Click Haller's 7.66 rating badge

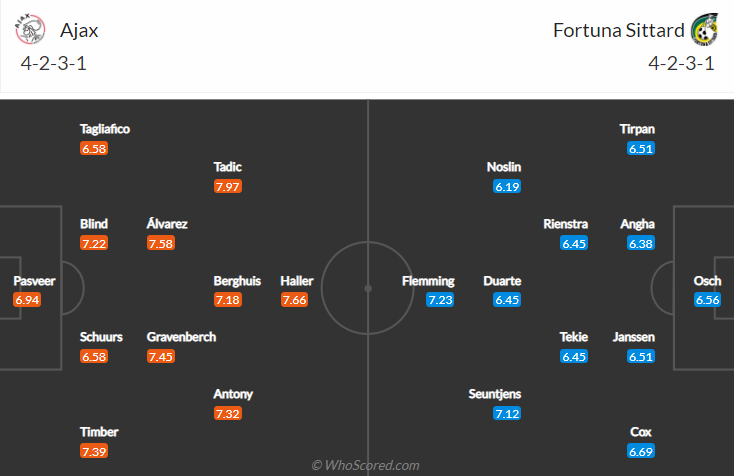coord(294,300)
